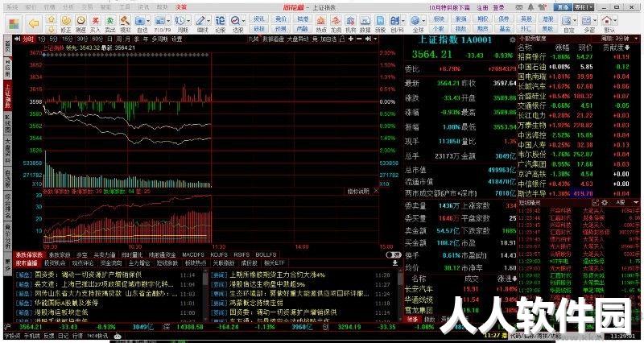Open the 资金流向 news tab

[x=111, y=263]
